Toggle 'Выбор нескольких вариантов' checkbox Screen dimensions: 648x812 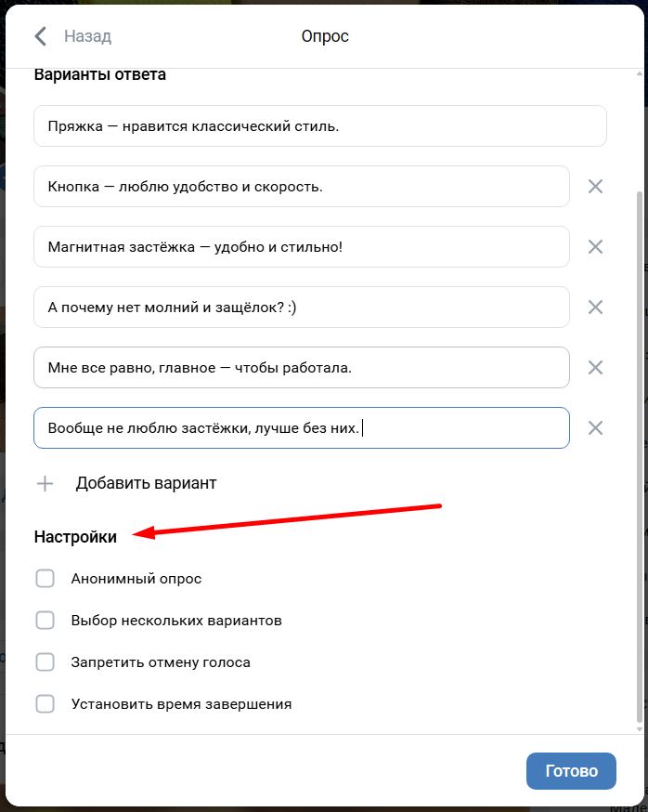pos(45,620)
